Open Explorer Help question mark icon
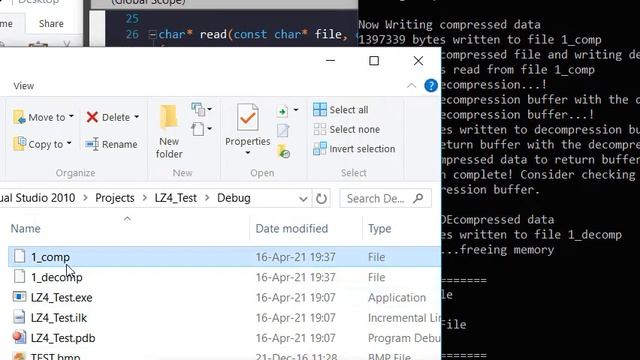The image size is (640, 360). [431, 86]
